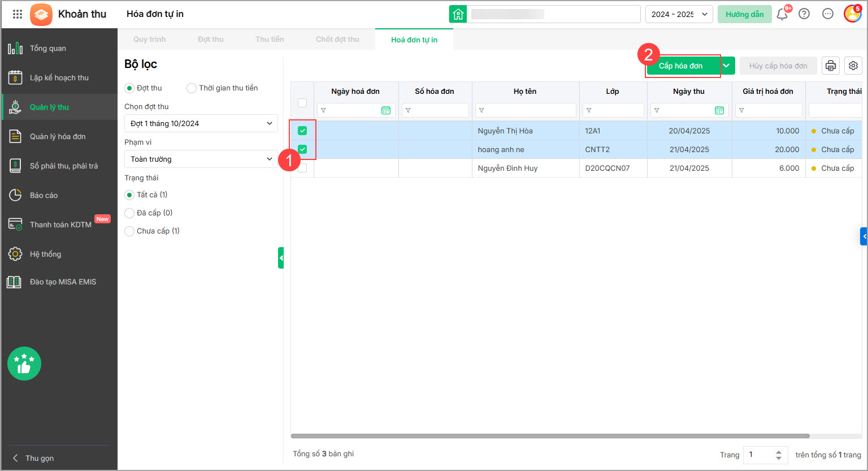Open calendar picker in Ngày hoá đơn filter

(x=386, y=110)
